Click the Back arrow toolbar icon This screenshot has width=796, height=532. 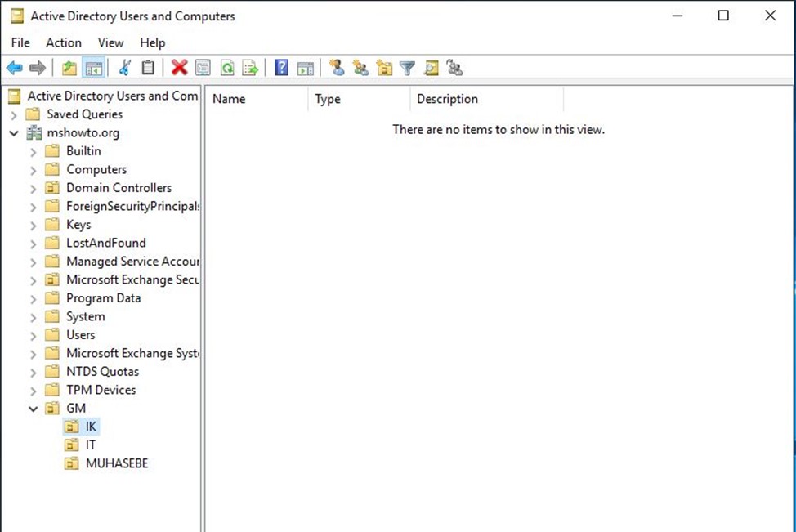click(15, 68)
